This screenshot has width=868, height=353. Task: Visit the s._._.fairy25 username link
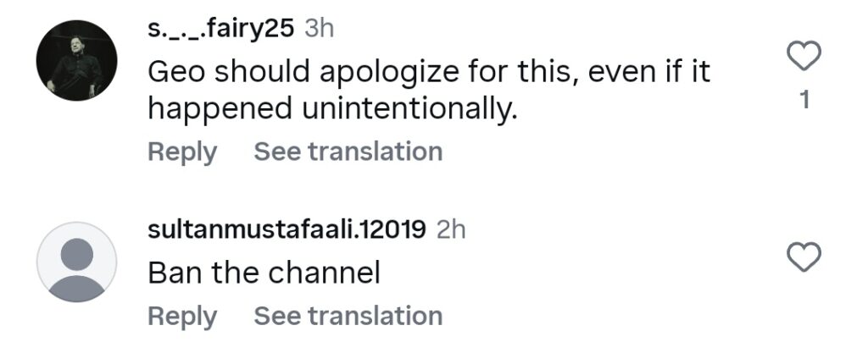[x=221, y=29]
